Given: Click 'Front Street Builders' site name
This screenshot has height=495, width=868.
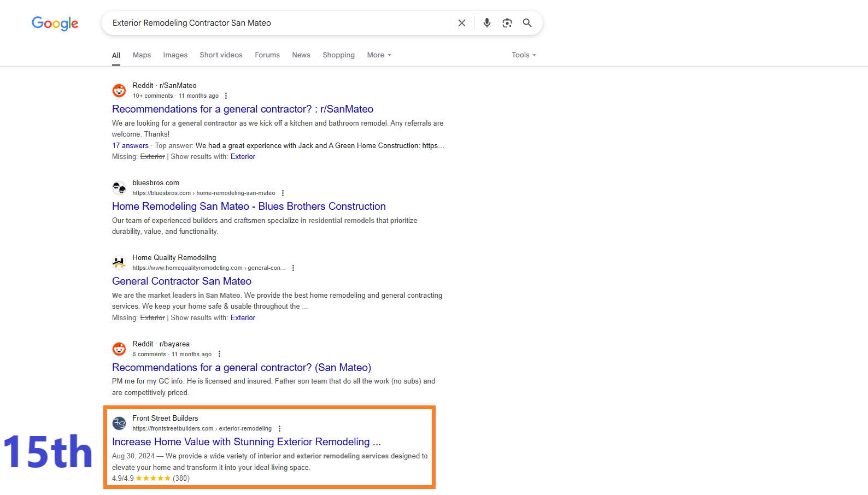Looking at the screenshot, I should point(165,419).
